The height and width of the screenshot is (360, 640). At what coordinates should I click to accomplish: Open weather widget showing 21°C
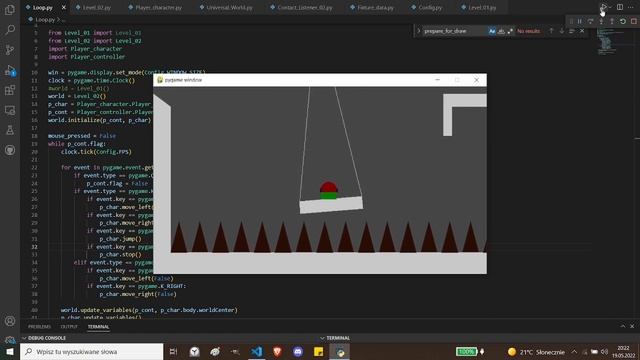click(536, 352)
